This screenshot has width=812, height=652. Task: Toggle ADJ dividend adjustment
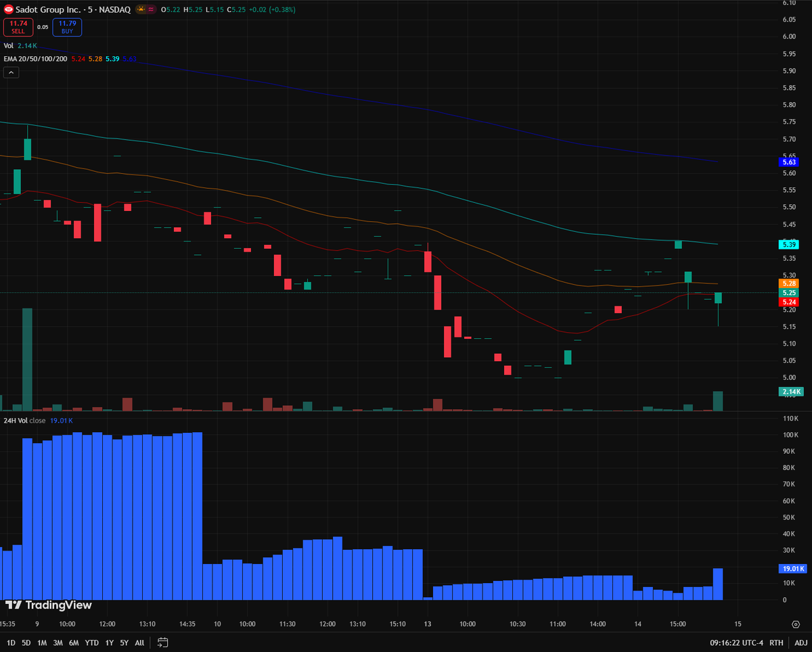point(800,643)
